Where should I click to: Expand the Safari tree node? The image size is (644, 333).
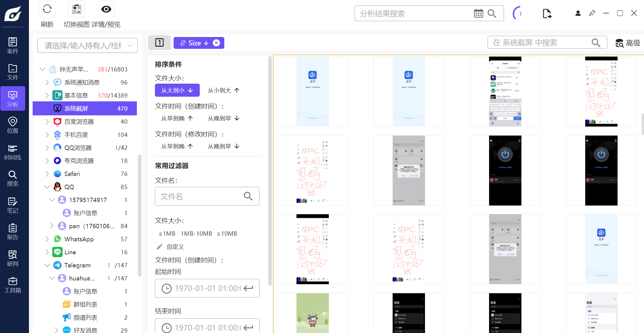(47, 174)
